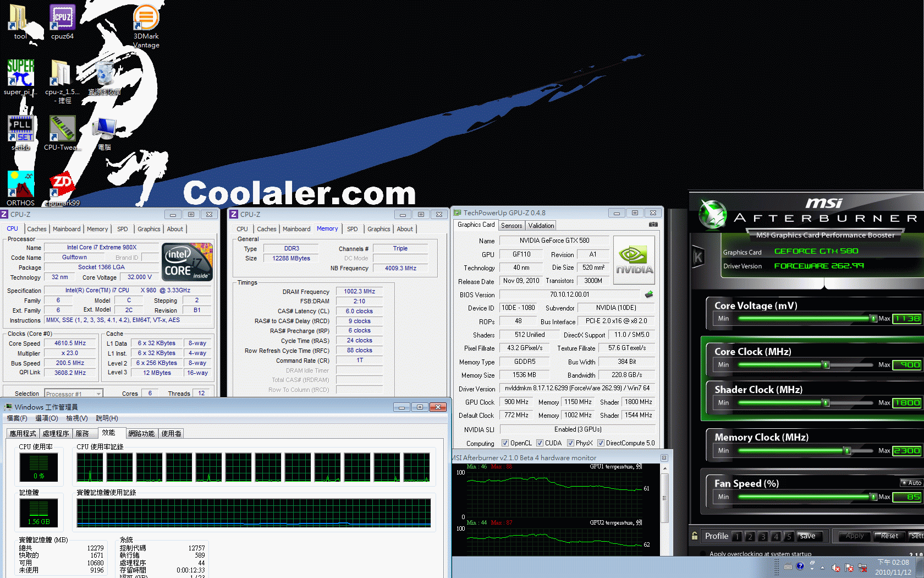Viewport: 924px width, 578px height.
Task: Open the Sensors tab in GPU-Z
Action: click(x=512, y=226)
